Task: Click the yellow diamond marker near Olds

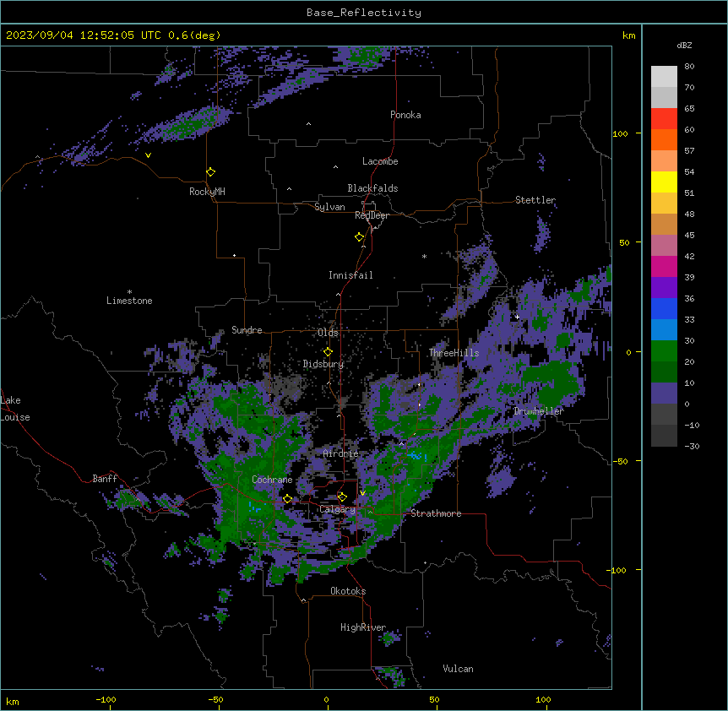Action: 328,352
